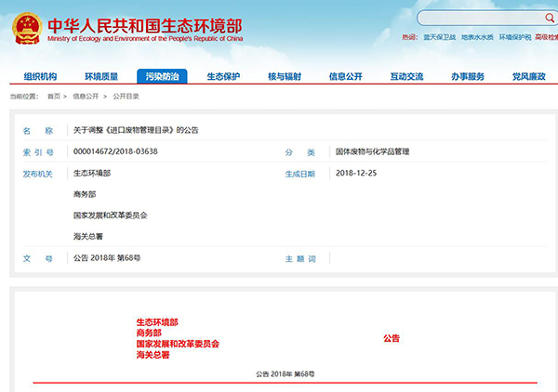Screen dimensions: 558x392
Task: Click red 海关总署 in document header
Action: (x=153, y=355)
